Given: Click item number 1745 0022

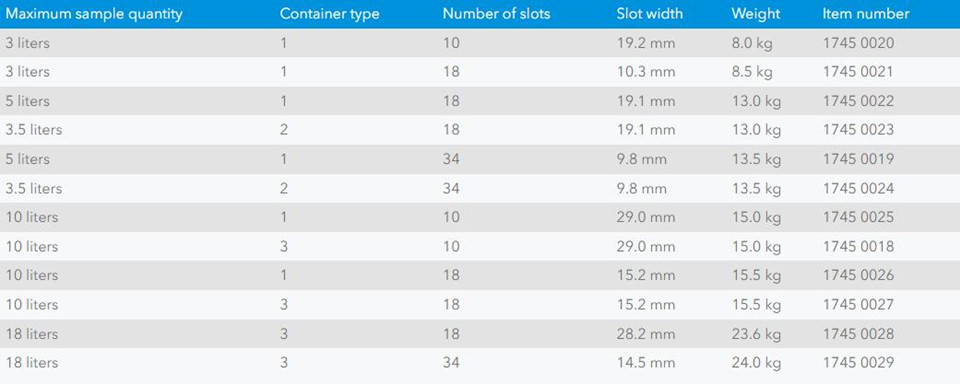Looking at the screenshot, I should point(858,101).
